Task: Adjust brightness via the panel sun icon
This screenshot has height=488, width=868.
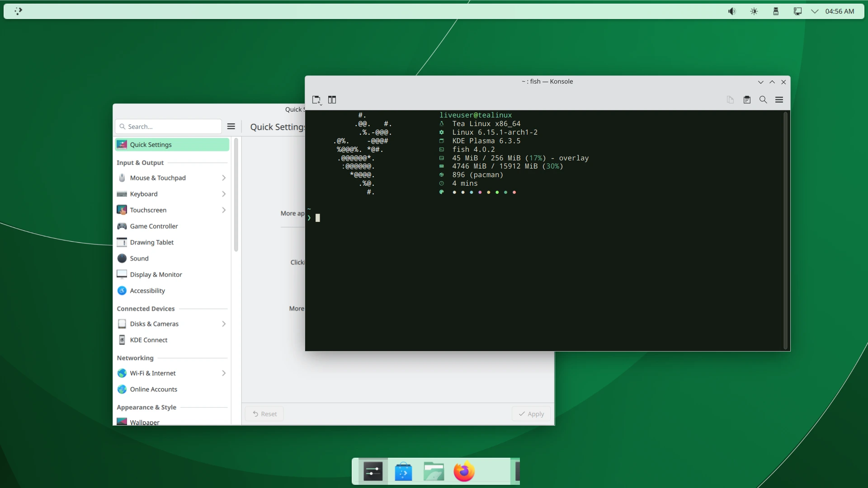Action: point(754,11)
